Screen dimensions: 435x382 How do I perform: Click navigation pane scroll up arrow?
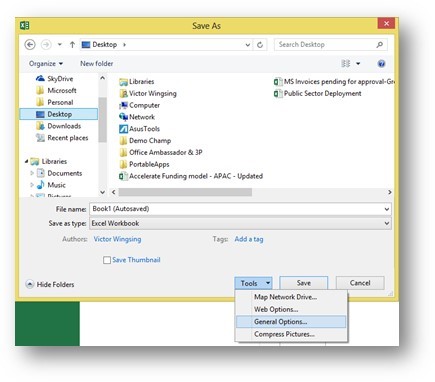pyautogui.click(x=102, y=78)
